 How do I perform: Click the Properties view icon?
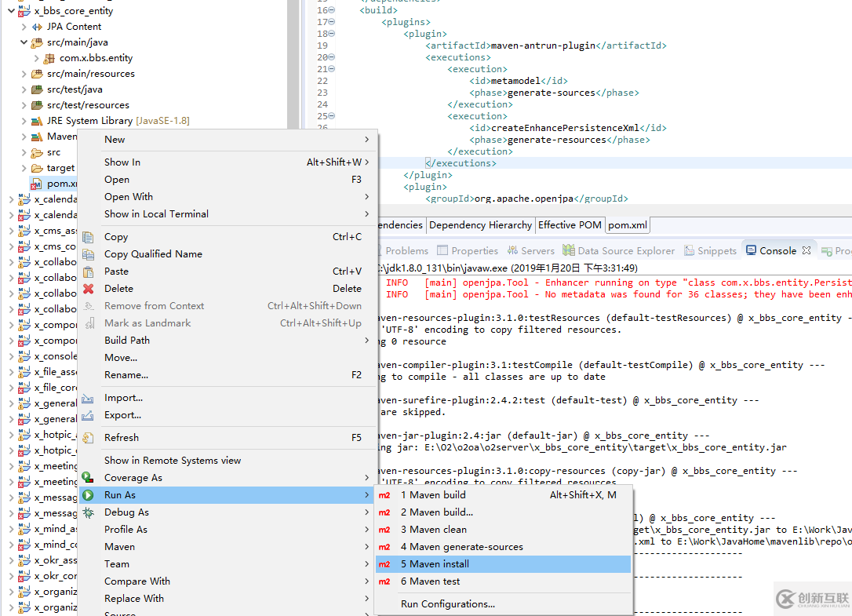442,250
